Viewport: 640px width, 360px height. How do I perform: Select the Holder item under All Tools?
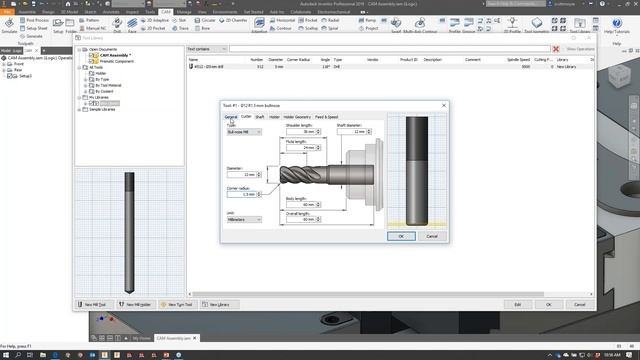(100, 73)
